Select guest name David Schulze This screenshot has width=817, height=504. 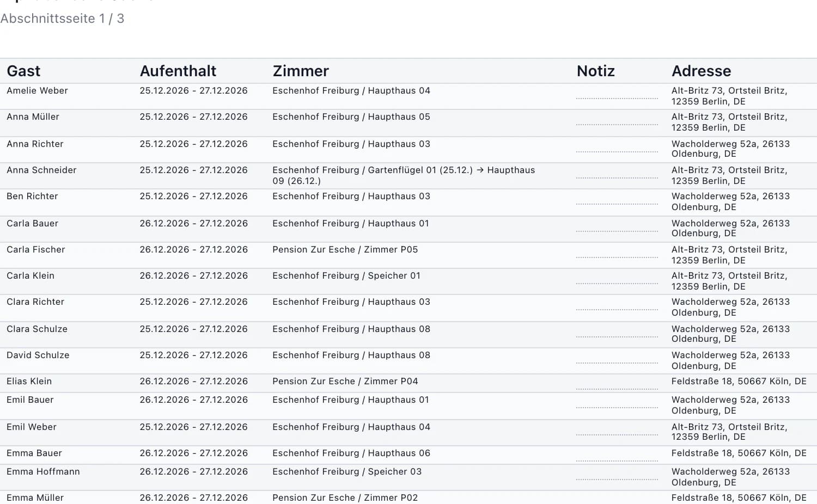tap(38, 355)
